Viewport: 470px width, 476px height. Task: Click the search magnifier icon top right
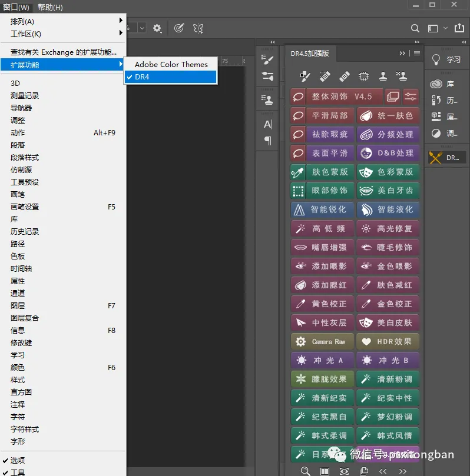pyautogui.click(x=415, y=28)
